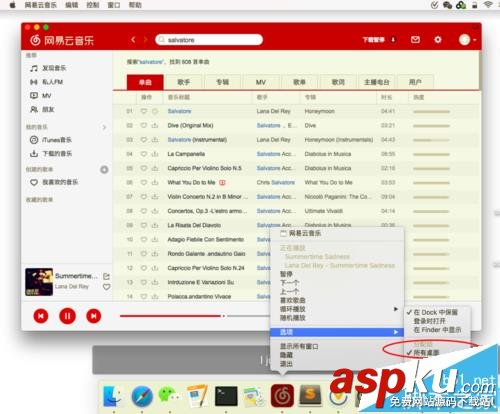
Task: Click the plus icon beside 创建的歌单
Action: click(x=104, y=170)
